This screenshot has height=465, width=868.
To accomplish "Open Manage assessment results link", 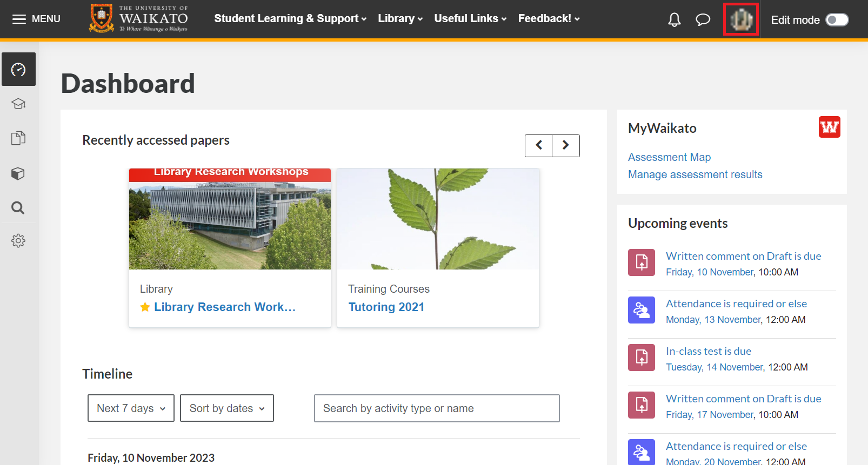I will point(695,174).
